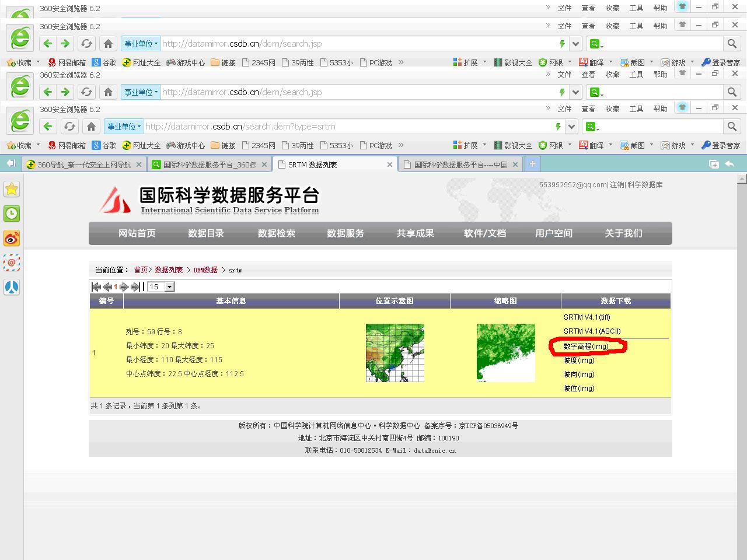Select 用户空间 in the navigation bar
This screenshot has width=747, height=560.
553,233
